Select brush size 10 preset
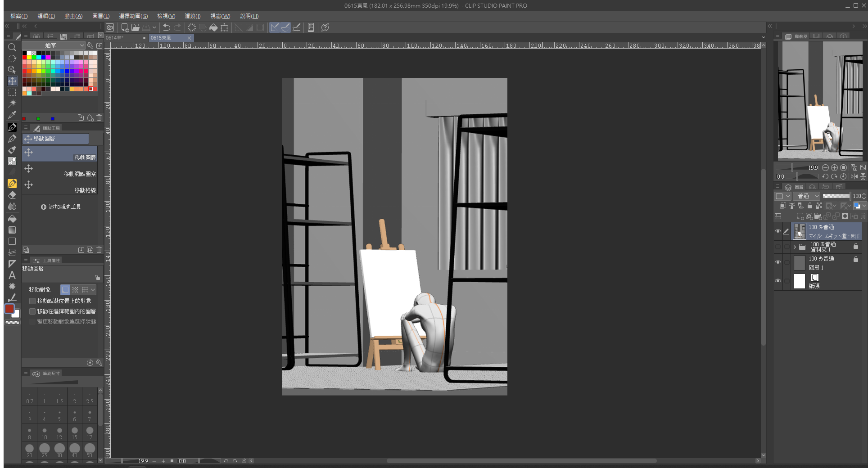Screen dimensions: 868x468 point(44,433)
